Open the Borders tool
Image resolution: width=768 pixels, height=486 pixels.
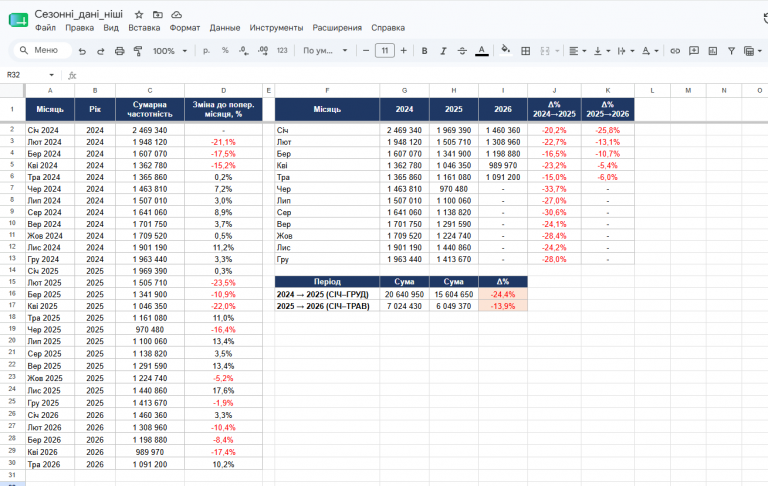click(x=526, y=51)
